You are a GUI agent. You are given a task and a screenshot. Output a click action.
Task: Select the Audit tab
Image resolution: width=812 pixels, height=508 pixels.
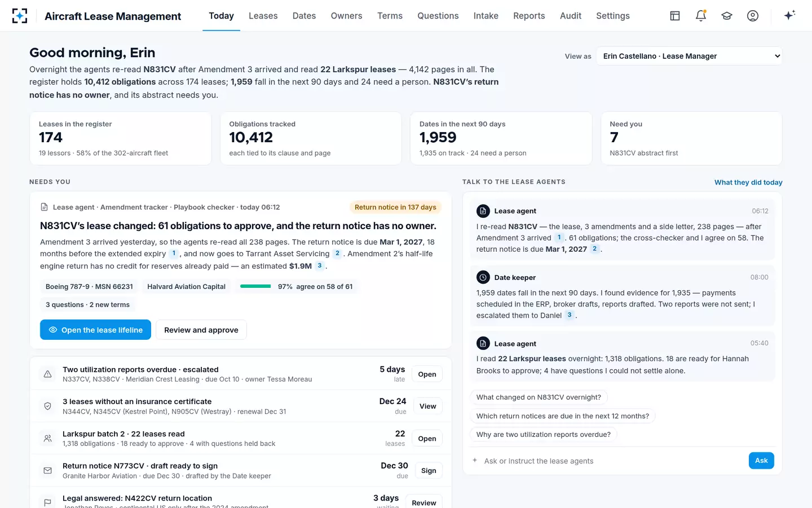click(571, 16)
